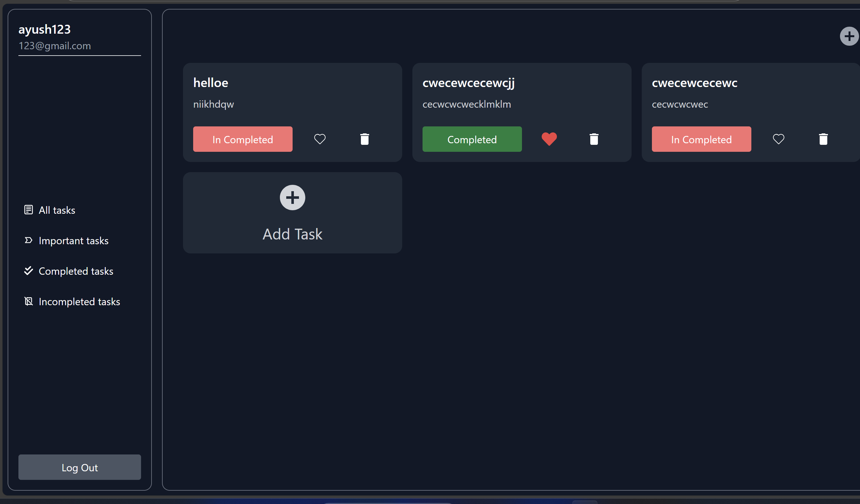
Task: Toggle helloe's In Completed status button
Action: point(242,139)
